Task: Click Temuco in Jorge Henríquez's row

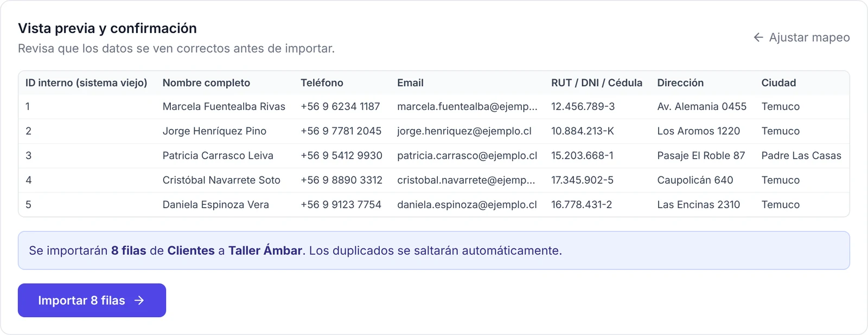Action: point(781,131)
